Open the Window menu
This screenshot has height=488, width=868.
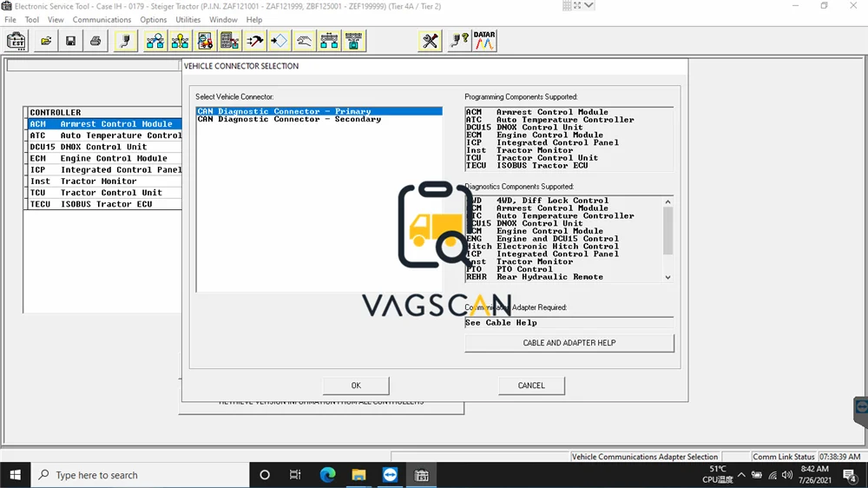click(x=223, y=19)
